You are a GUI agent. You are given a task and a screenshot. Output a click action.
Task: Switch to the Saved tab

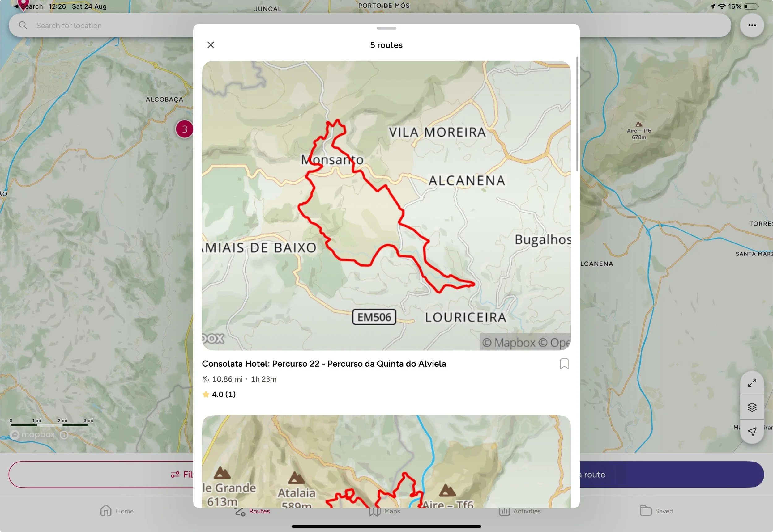tap(656, 511)
